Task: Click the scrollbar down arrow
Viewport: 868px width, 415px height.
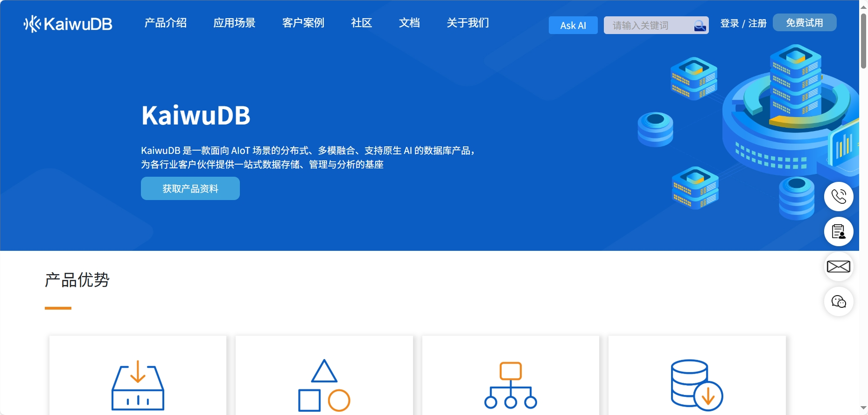Action: (x=863, y=408)
